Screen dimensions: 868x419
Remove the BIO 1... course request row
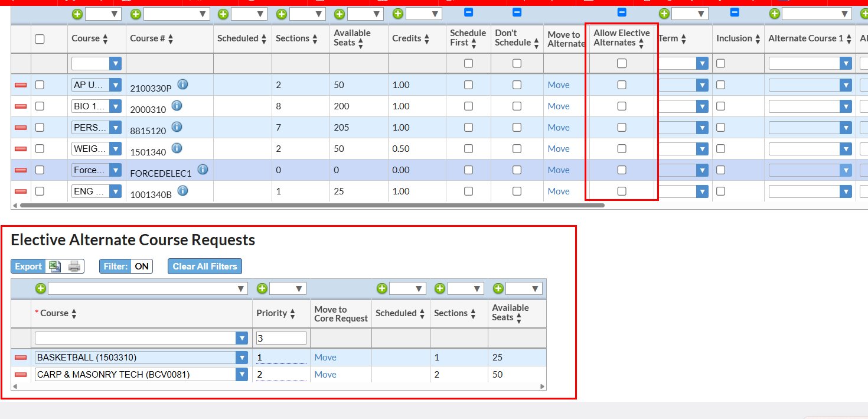pos(21,106)
